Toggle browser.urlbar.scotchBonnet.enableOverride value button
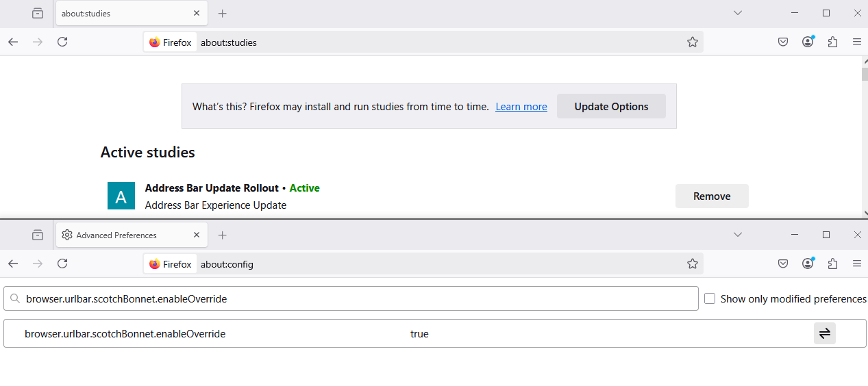The width and height of the screenshot is (868, 386). [x=825, y=333]
